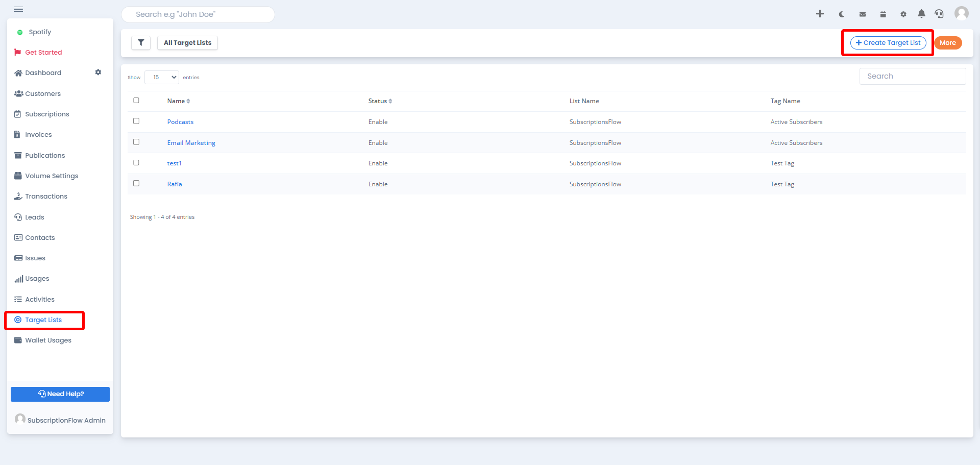Viewport: 980px width, 465px height.
Task: Open the Podcasts target list link
Action: click(x=180, y=122)
